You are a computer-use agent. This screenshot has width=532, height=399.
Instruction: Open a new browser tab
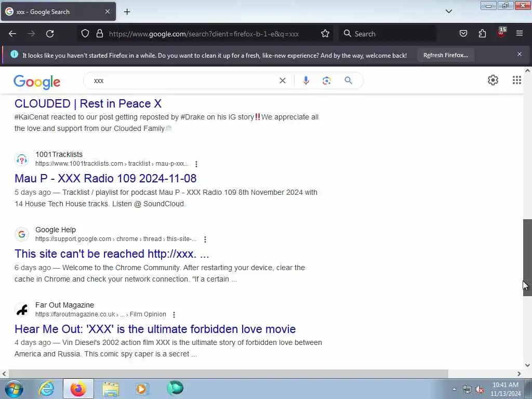[127, 11]
